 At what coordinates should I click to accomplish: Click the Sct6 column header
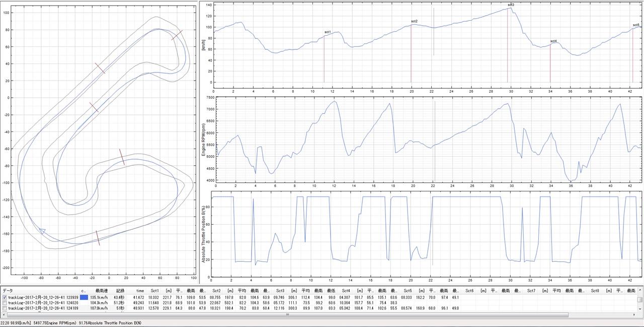pyautogui.click(x=469, y=291)
